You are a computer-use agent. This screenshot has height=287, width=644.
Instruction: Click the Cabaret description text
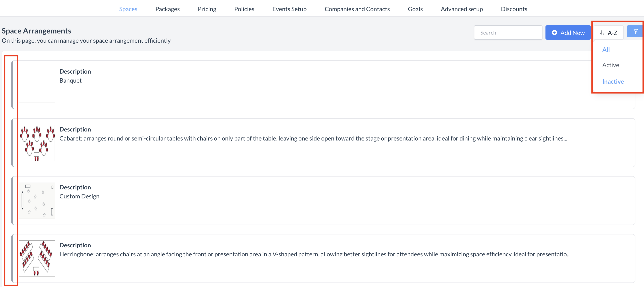[313, 138]
